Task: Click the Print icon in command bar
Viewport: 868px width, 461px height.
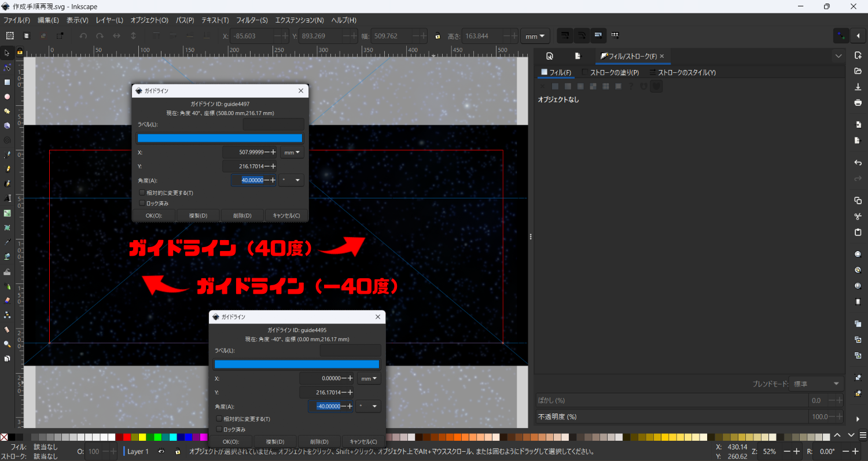Action: [858, 102]
